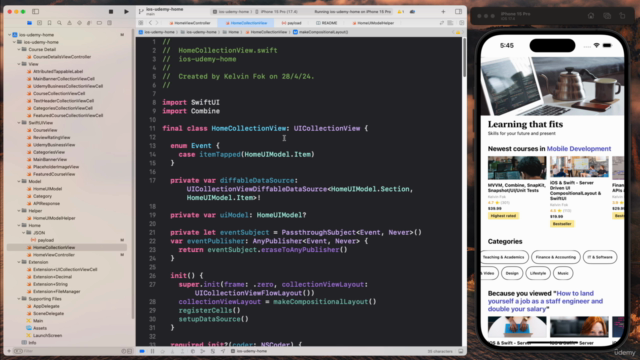
Task: Switch to the HomeViewController tab
Action: pyautogui.click(x=190, y=23)
